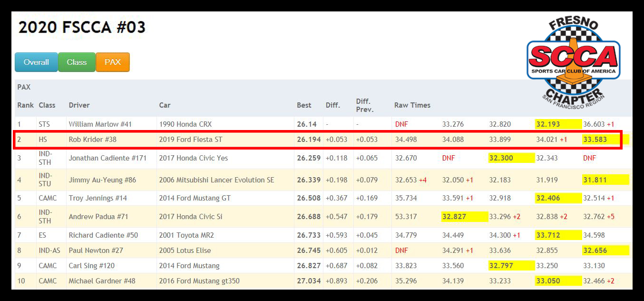Click the STS class cell
This screenshot has width=644, height=301.
tap(45, 124)
